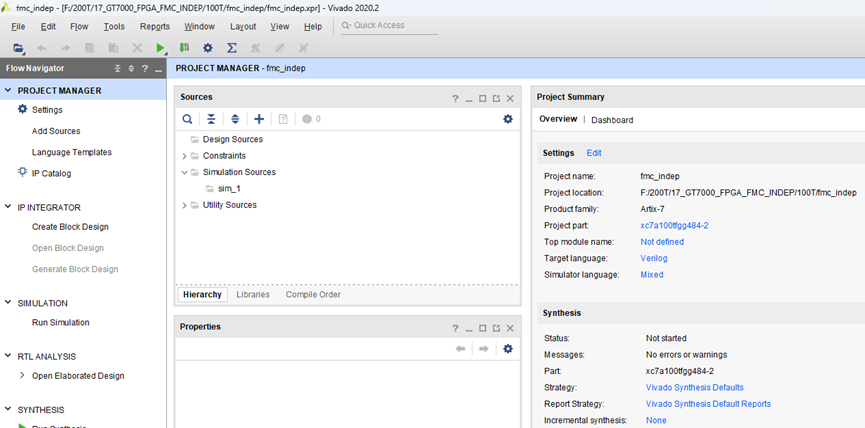Screen dimensions: 865x428
Task: Click Vivado Synthesis Defaults strategy link
Action: pyautogui.click(x=695, y=387)
